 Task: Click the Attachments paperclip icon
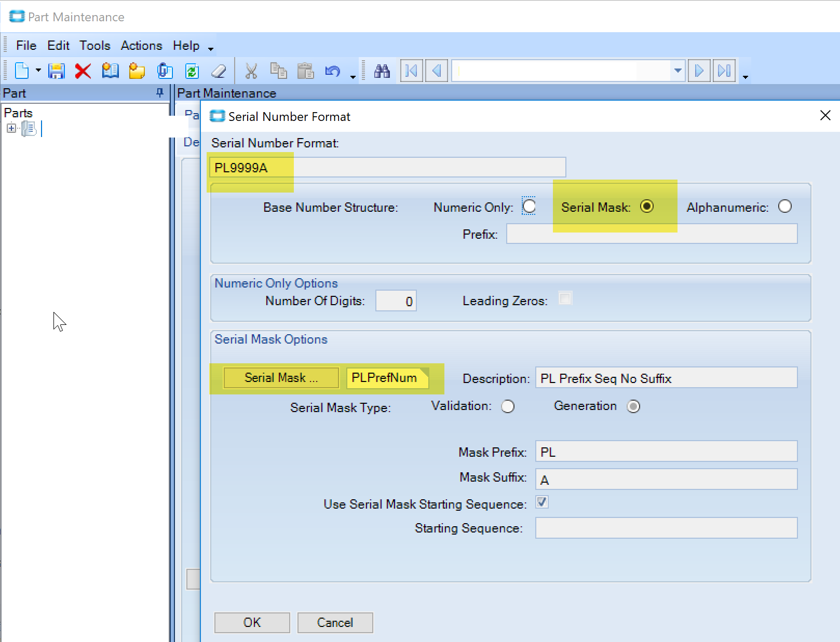[x=165, y=71]
